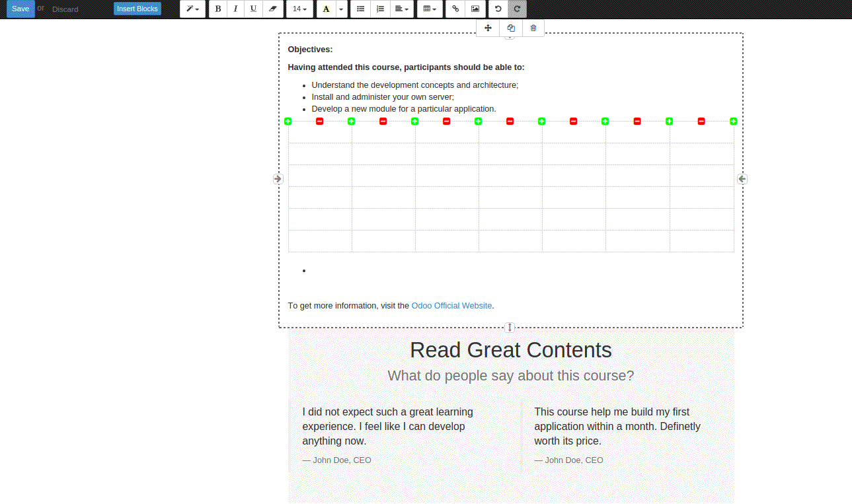This screenshot has width=852, height=504.
Task: Toggle bold formatting
Action: 218,9
